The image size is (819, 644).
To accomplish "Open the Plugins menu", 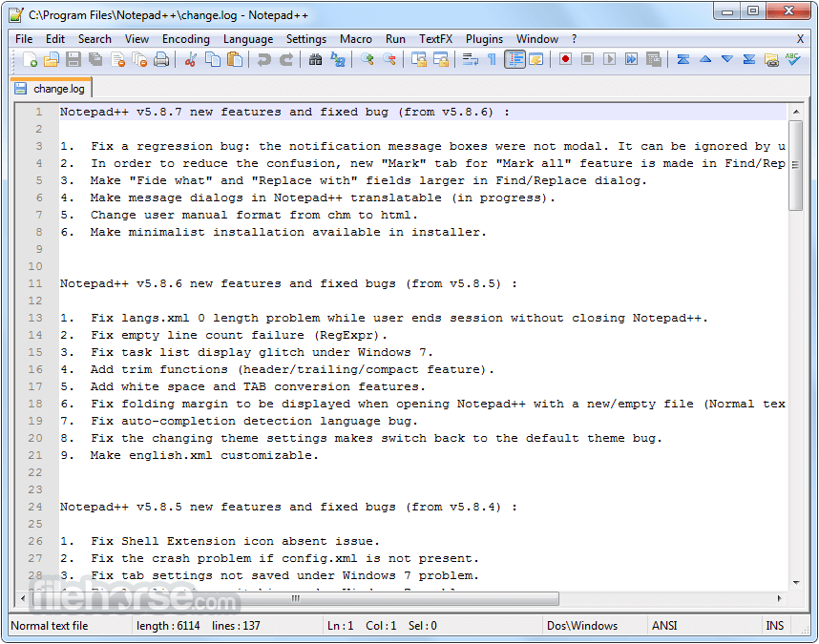I will (484, 39).
